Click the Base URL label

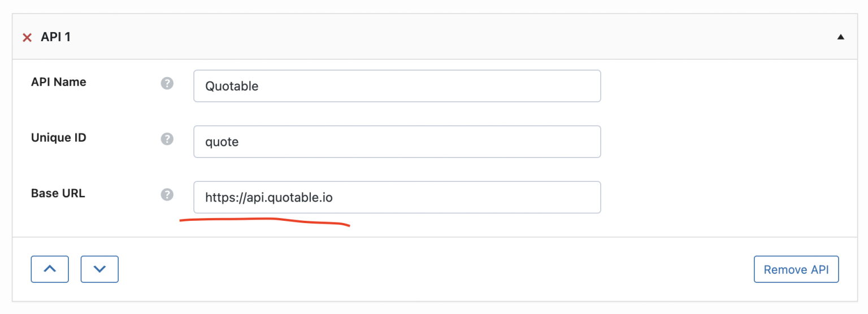(58, 193)
